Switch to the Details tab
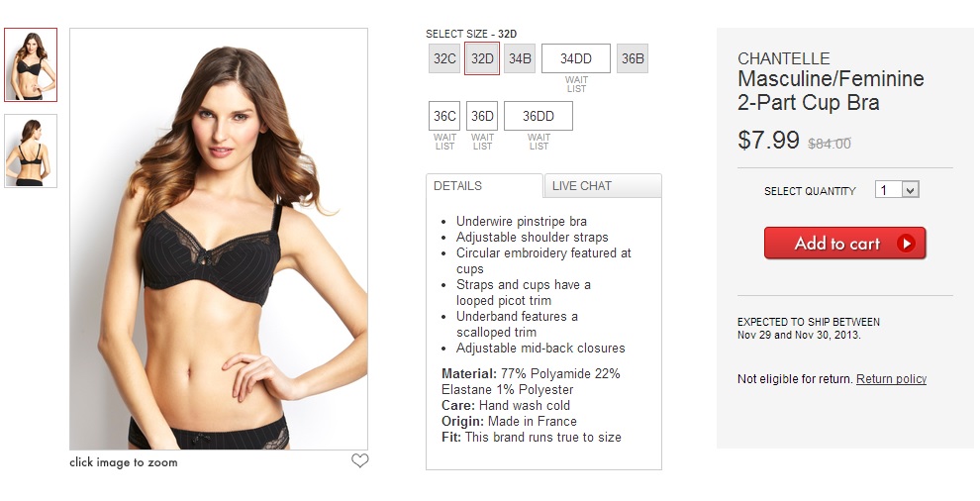 [484, 186]
